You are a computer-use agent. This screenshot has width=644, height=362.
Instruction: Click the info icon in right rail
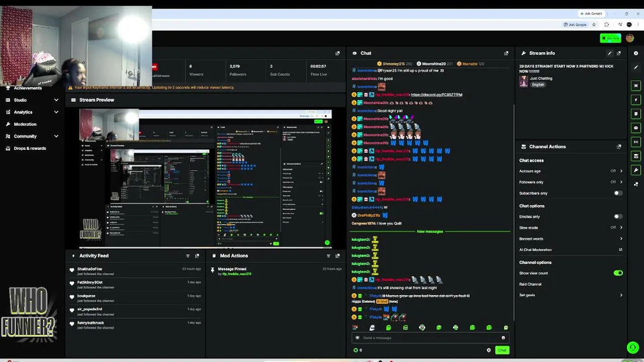click(636, 53)
